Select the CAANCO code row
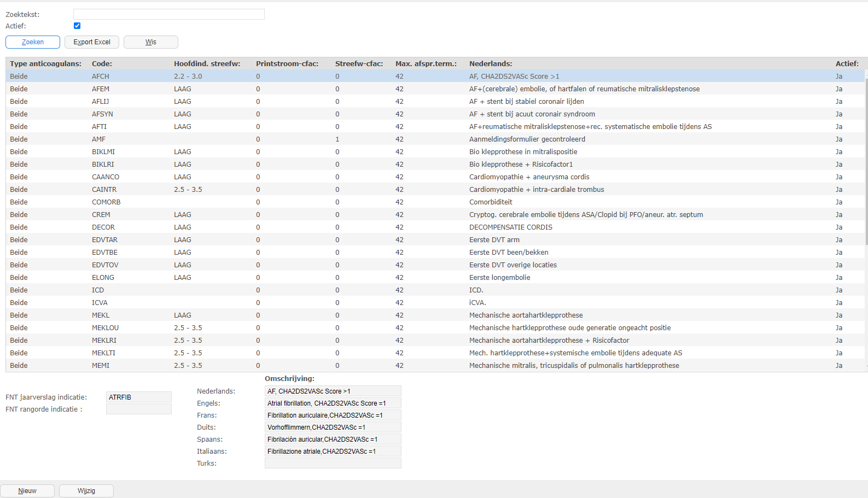868x498 pixels. click(435, 177)
